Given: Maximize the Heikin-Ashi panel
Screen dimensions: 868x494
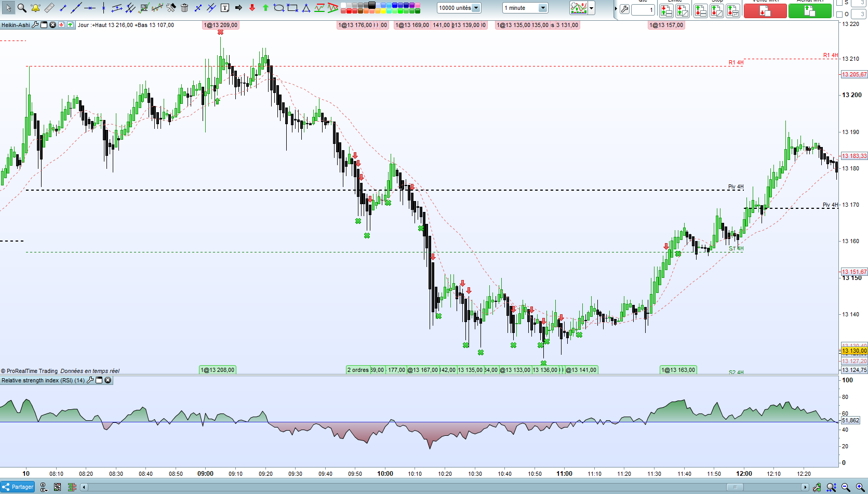Looking at the screenshot, I should (x=44, y=25).
